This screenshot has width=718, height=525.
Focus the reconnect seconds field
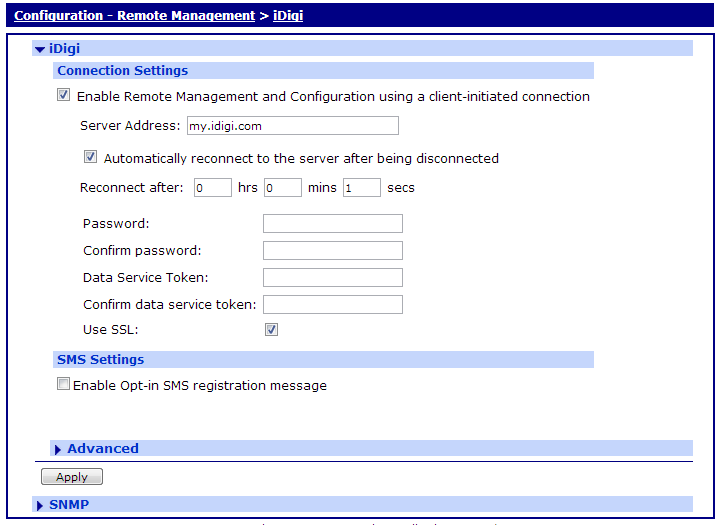(x=361, y=187)
